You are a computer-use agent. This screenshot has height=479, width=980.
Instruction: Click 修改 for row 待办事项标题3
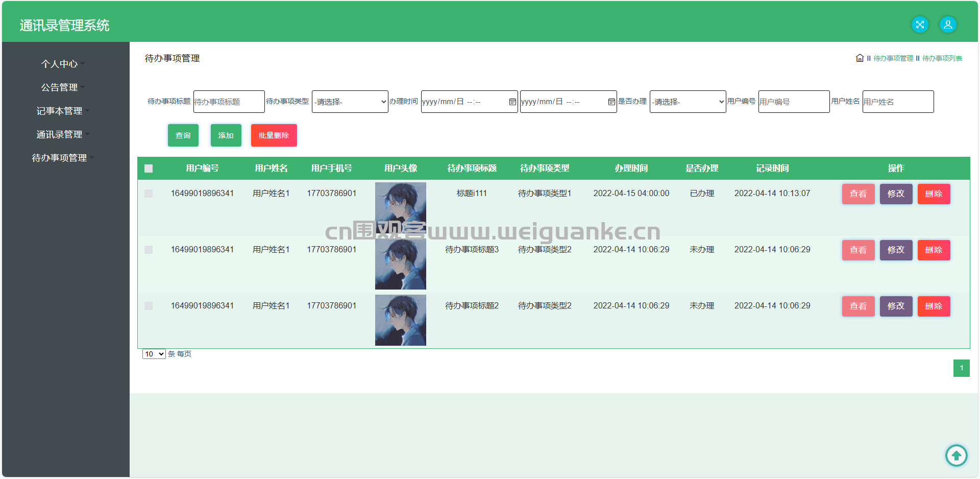pos(896,250)
